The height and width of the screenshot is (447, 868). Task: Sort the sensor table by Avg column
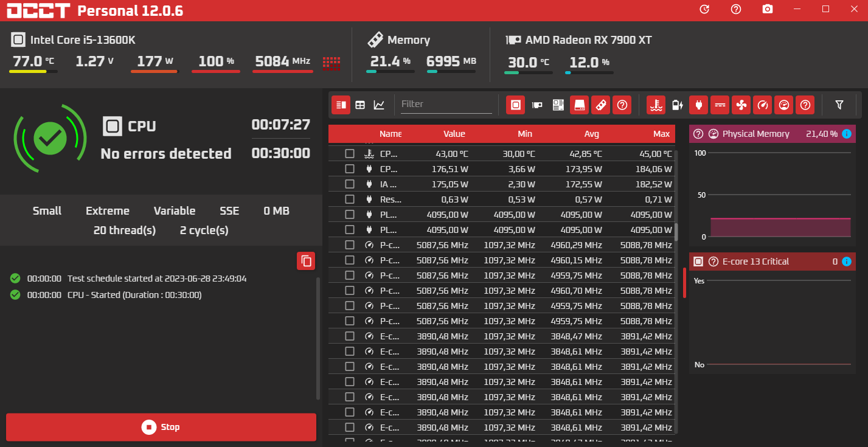point(592,134)
